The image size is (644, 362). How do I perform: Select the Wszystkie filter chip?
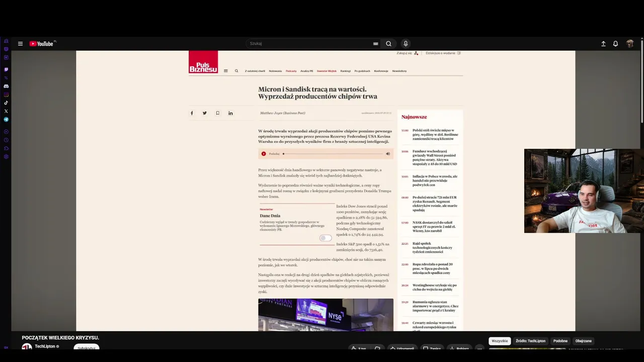pos(500,341)
